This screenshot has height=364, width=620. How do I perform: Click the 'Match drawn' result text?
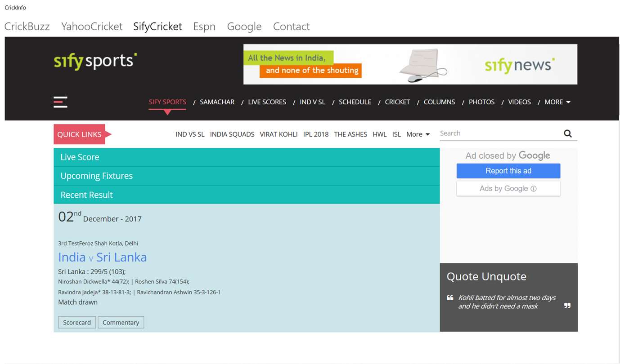point(78,302)
